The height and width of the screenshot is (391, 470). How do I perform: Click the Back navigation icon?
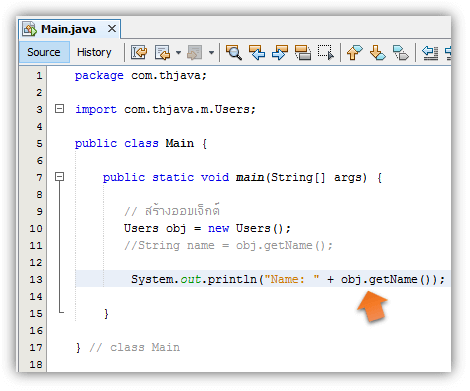[163, 53]
